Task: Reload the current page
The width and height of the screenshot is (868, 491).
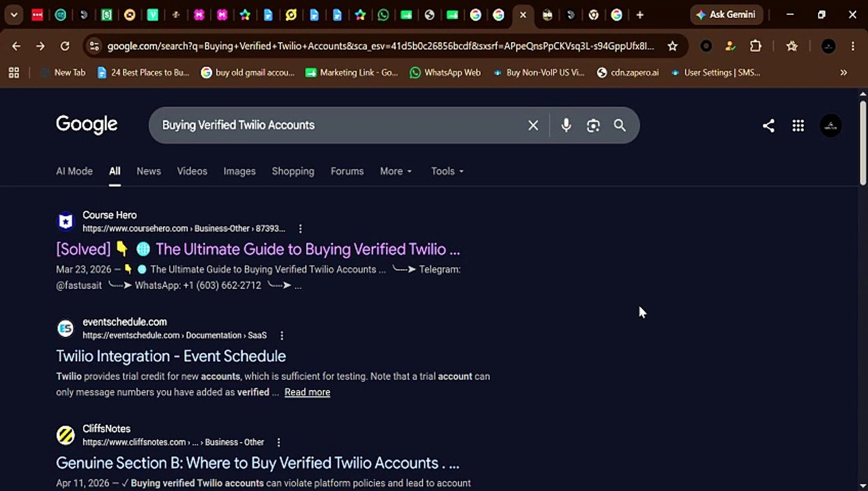Action: coord(65,46)
